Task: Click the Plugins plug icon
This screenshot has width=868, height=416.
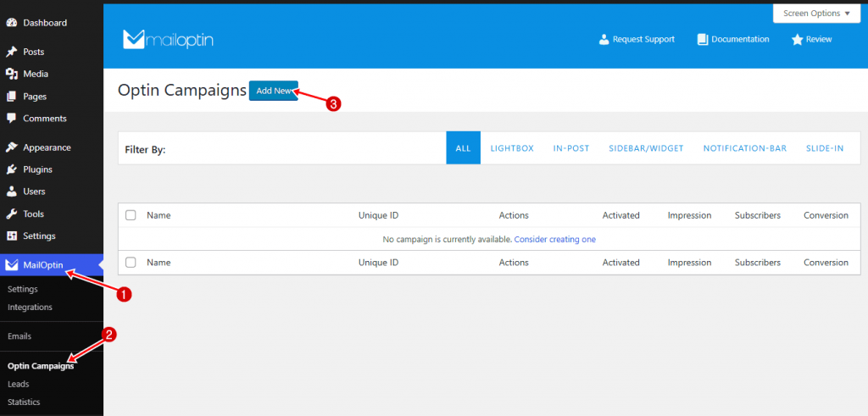Action: 11,169
